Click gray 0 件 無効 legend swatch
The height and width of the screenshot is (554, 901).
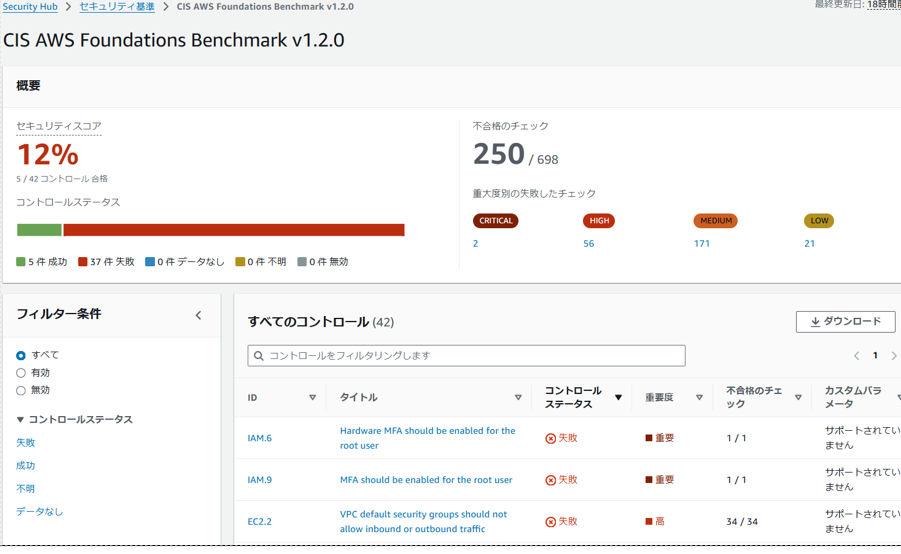302,261
